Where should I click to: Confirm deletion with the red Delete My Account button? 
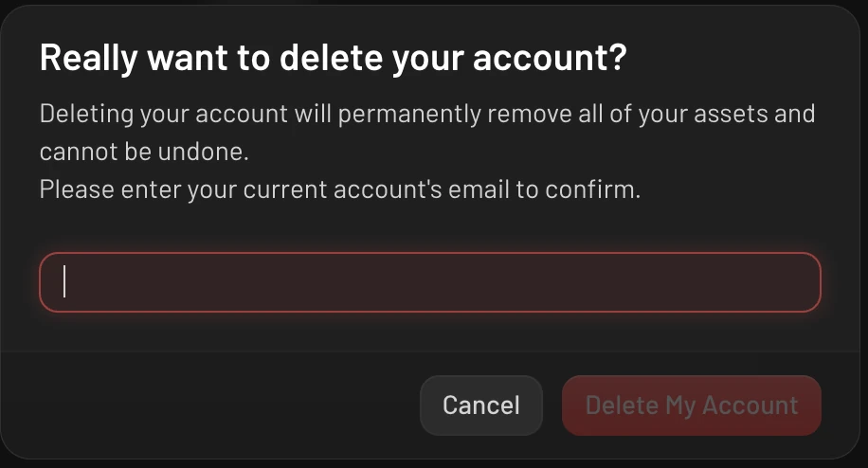click(x=692, y=405)
